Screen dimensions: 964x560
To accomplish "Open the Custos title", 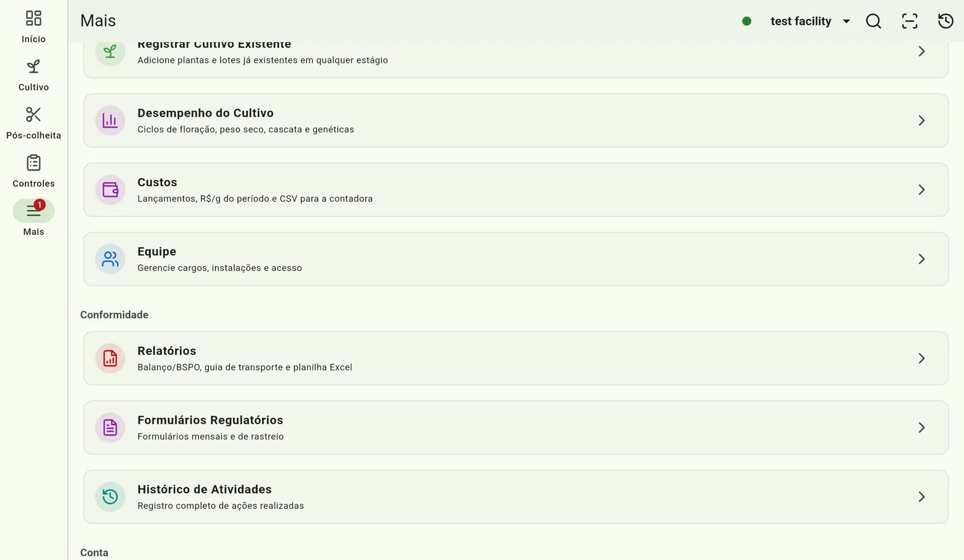I will pyautogui.click(x=157, y=182).
